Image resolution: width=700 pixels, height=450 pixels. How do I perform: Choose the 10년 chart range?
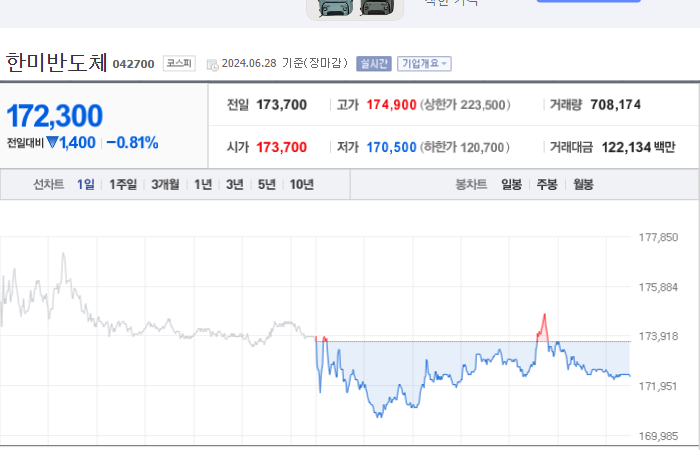(x=302, y=184)
